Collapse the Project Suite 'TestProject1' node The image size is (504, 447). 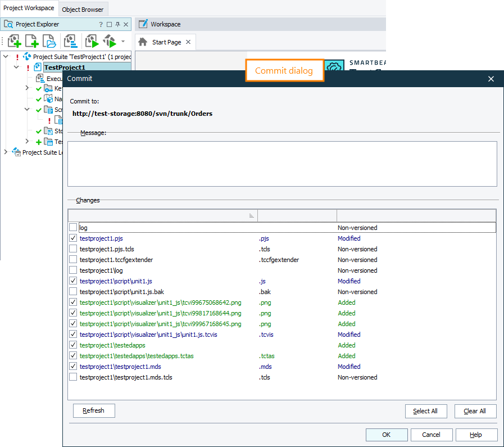(x=5, y=56)
